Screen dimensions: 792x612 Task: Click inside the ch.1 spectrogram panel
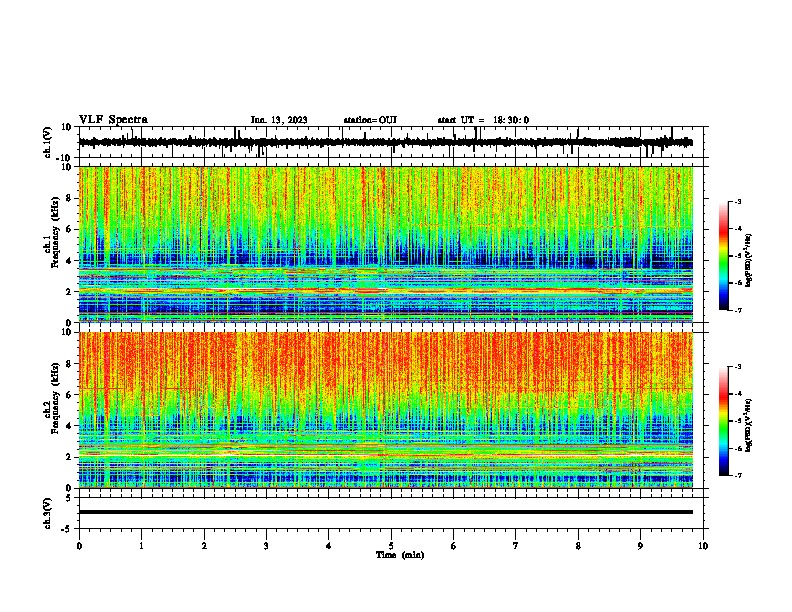pyautogui.click(x=385, y=244)
